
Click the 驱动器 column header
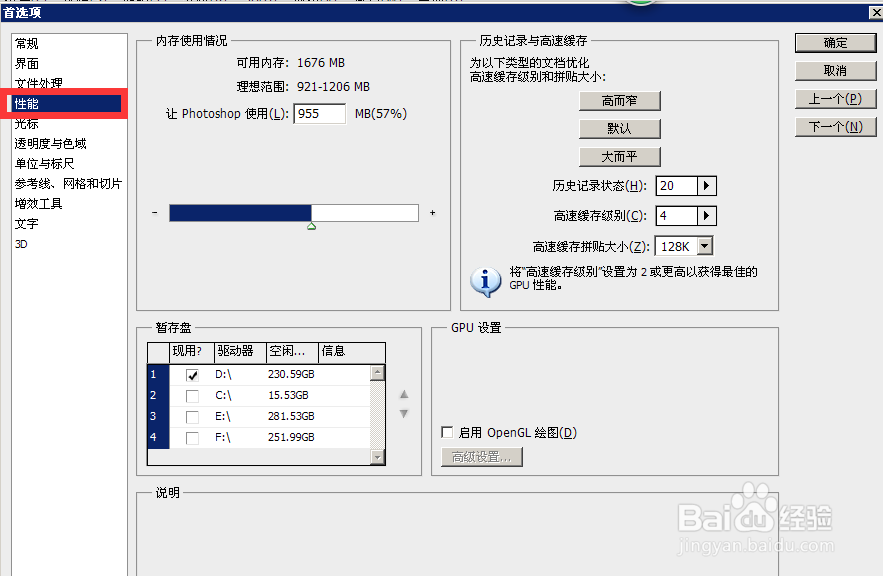tap(239, 352)
